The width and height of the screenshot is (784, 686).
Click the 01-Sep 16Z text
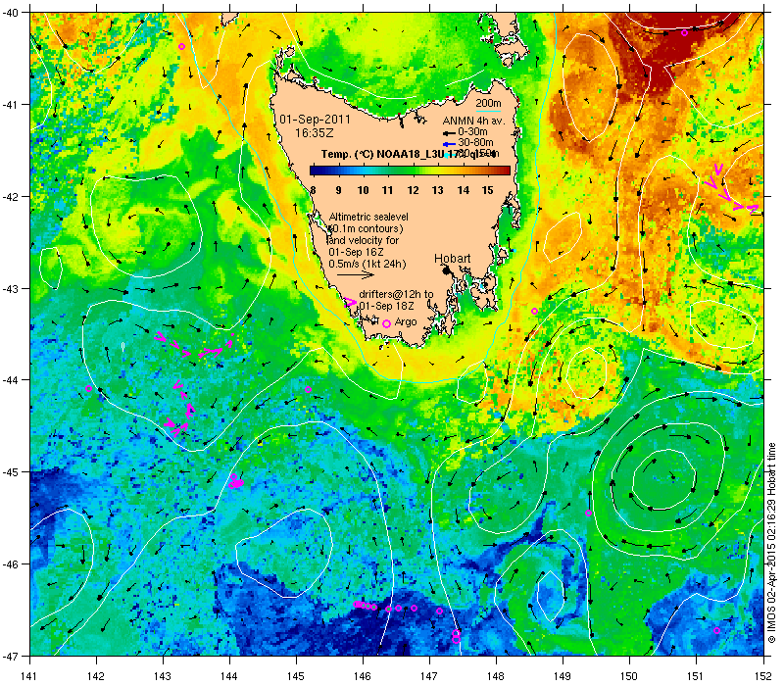[356, 252]
